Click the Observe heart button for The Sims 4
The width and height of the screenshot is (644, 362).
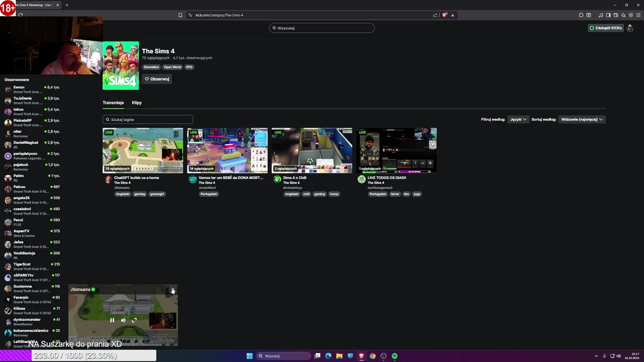click(x=157, y=79)
